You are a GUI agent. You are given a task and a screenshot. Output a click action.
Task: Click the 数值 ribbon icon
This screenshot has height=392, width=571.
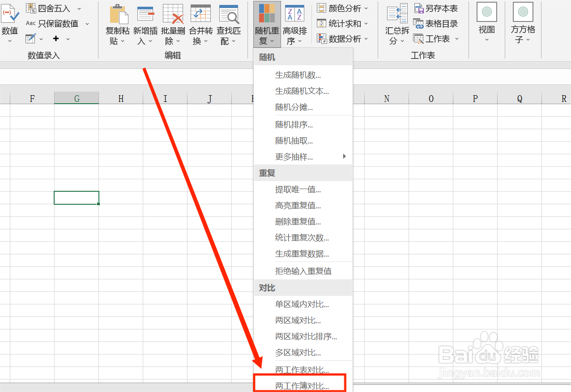(10, 14)
